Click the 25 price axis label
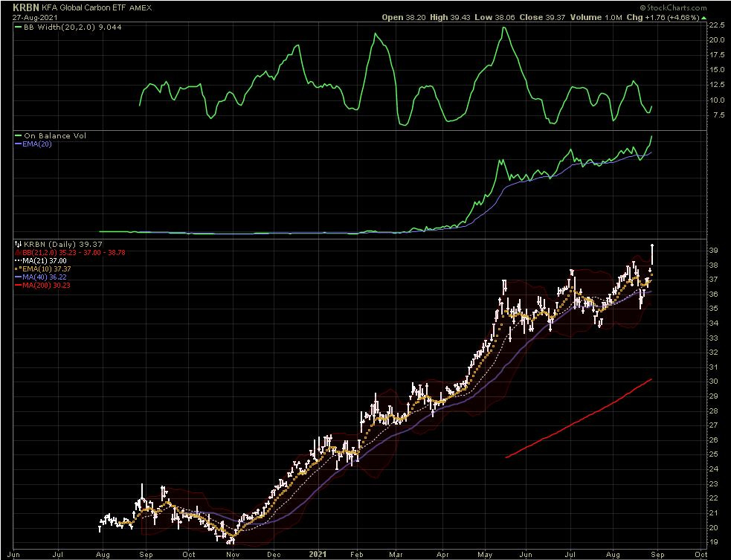 point(713,454)
